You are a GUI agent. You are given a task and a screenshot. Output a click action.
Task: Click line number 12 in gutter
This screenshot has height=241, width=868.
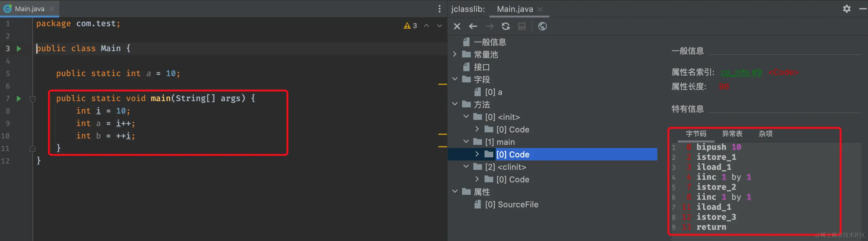[5, 161]
